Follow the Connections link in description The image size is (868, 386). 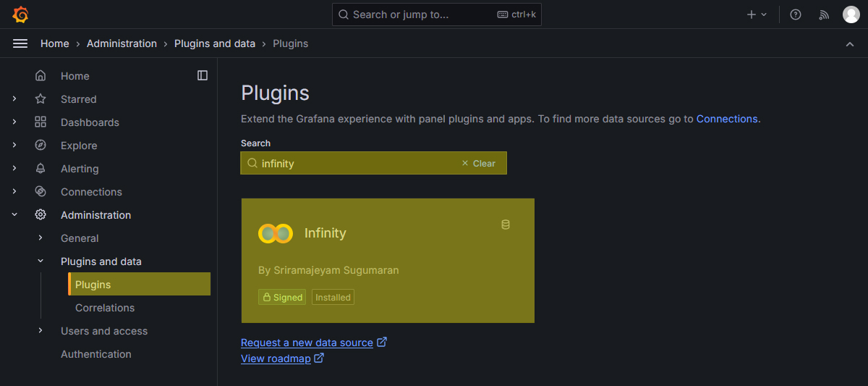727,119
